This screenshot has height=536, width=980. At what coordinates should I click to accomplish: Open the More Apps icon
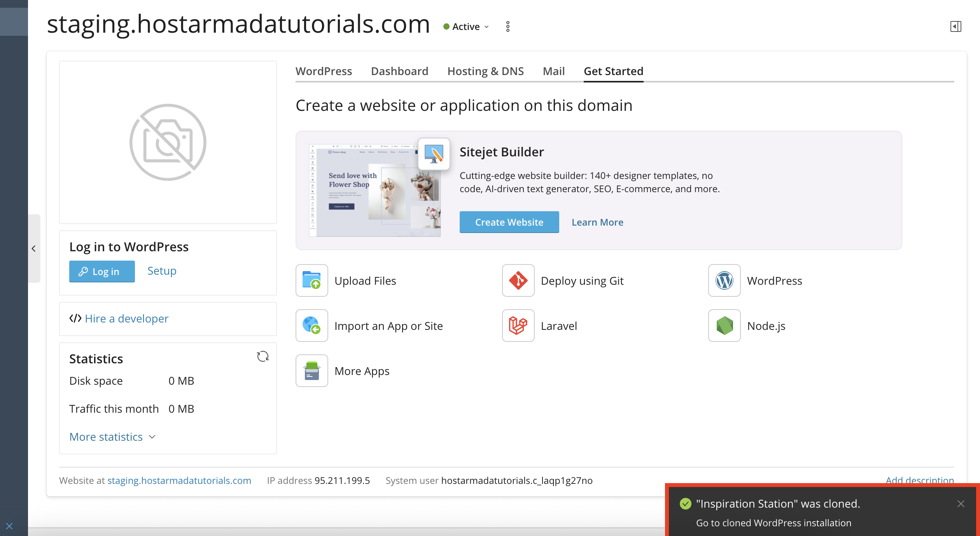click(311, 371)
